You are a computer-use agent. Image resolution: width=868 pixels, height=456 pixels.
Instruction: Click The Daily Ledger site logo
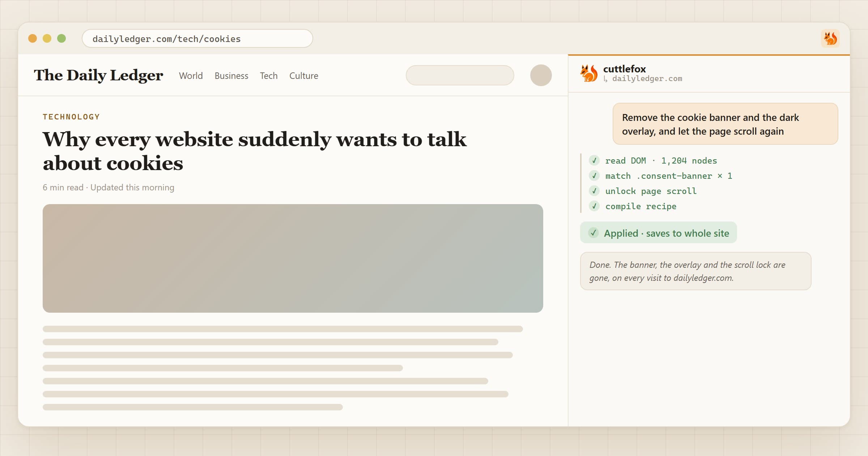[98, 75]
